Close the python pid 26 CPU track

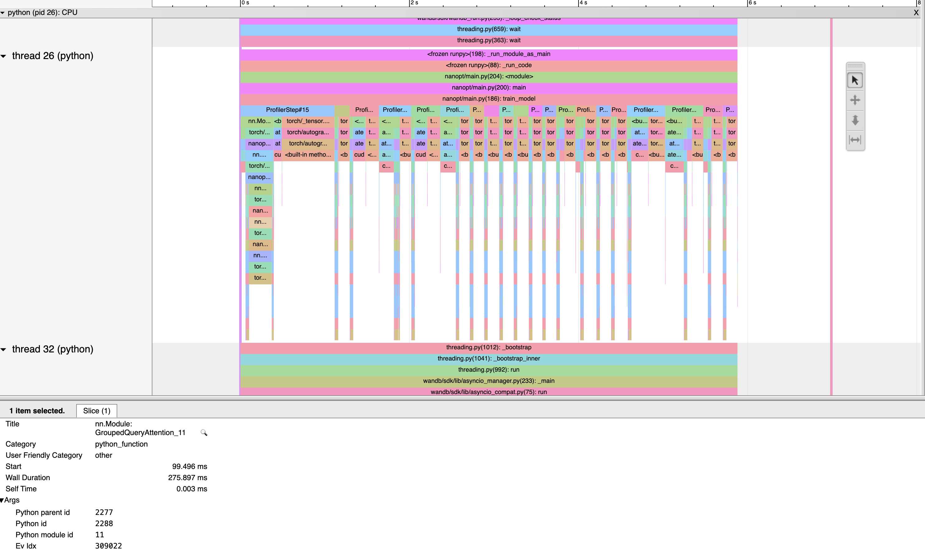coord(916,12)
